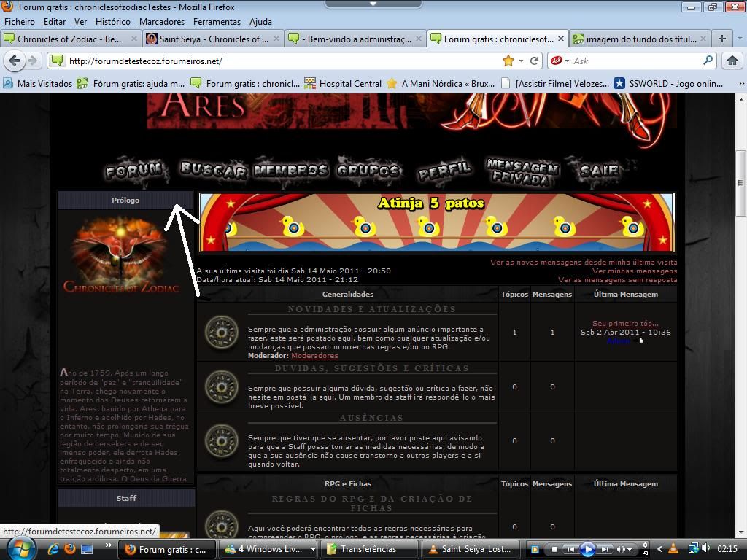Open the Moderadores link
This screenshot has height=560, width=747.
point(314,356)
